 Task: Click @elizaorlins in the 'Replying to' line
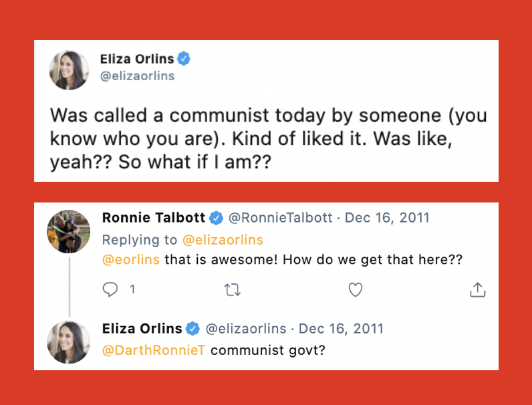coord(223,239)
